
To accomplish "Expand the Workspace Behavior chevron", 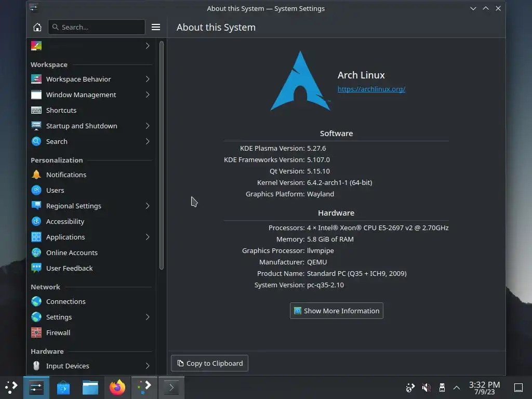I will click(x=148, y=79).
